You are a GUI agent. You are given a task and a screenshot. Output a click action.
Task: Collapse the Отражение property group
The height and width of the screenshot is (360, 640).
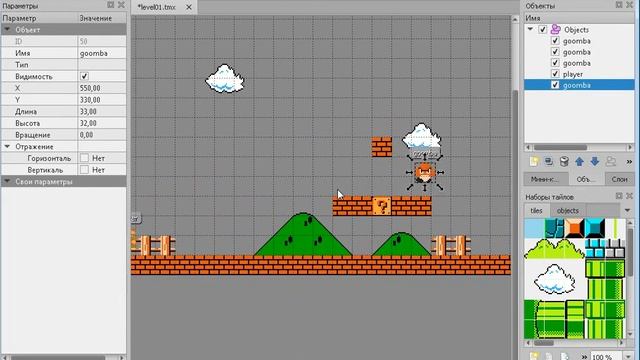pyautogui.click(x=7, y=146)
